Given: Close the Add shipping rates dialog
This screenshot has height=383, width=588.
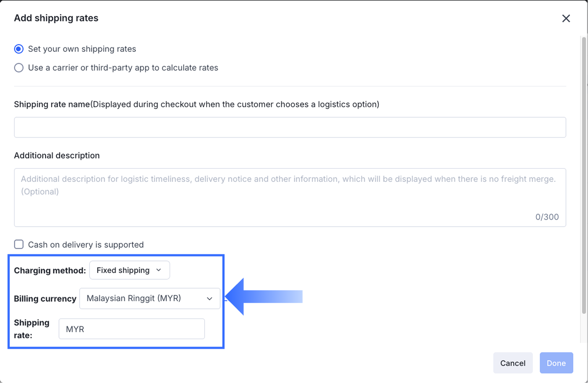Looking at the screenshot, I should pos(566,18).
